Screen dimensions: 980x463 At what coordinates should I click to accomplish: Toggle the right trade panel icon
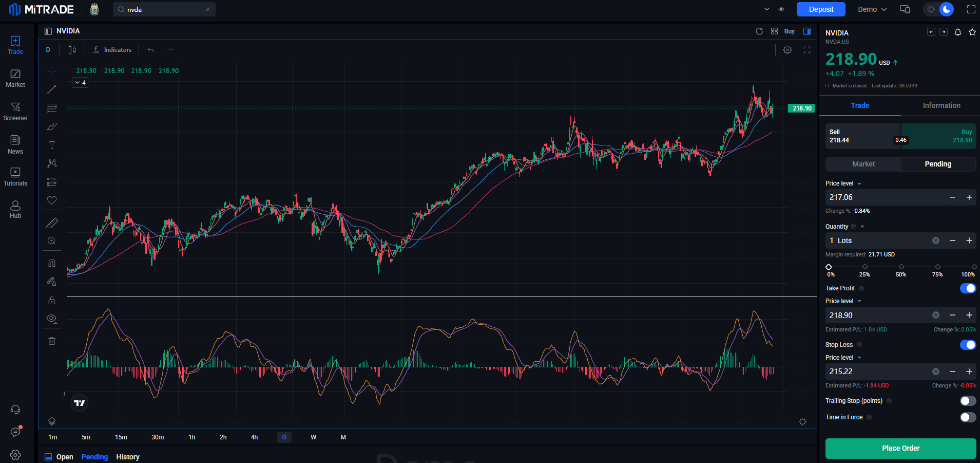(807, 31)
